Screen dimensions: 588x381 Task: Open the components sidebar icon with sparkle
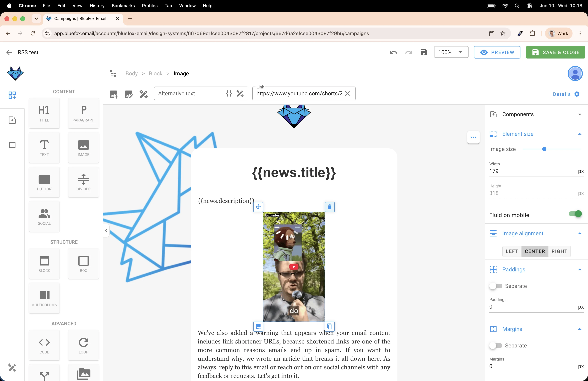click(12, 120)
